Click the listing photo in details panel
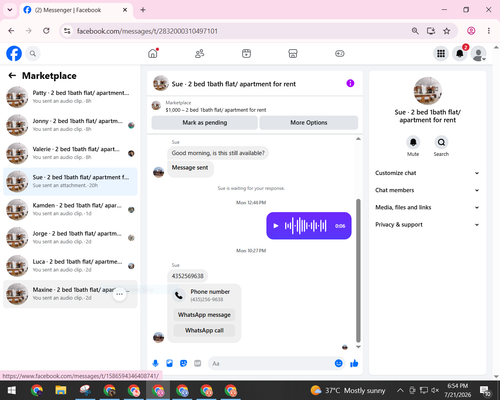 pyautogui.click(x=428, y=91)
